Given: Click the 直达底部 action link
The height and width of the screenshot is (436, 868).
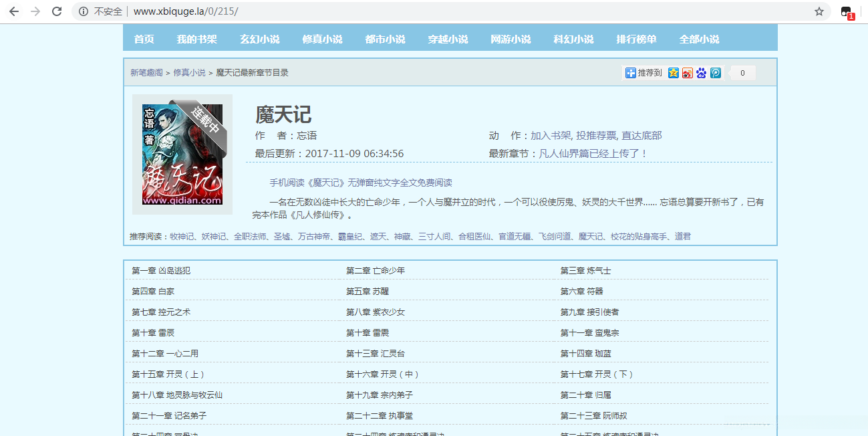Looking at the screenshot, I should (x=641, y=136).
